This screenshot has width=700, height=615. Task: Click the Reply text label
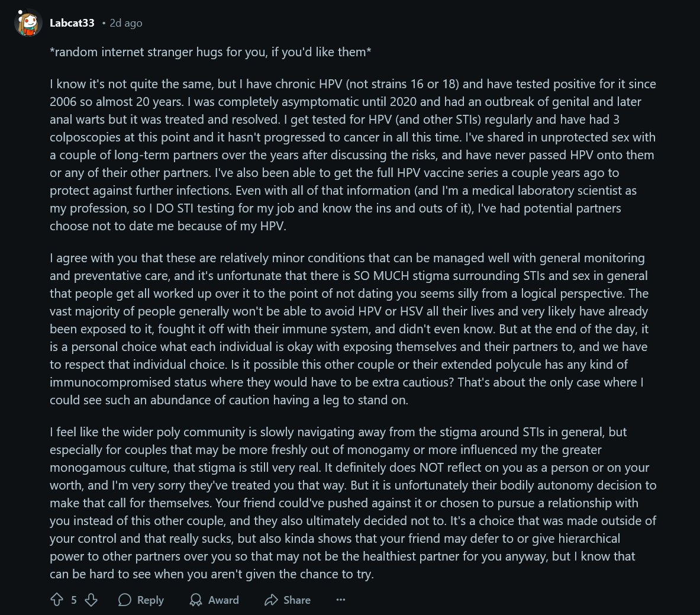(150, 600)
